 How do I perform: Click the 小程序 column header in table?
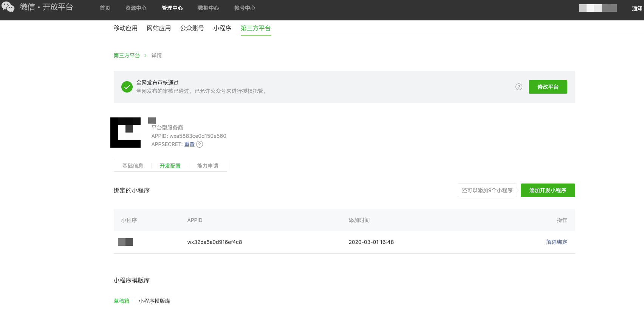(129, 220)
